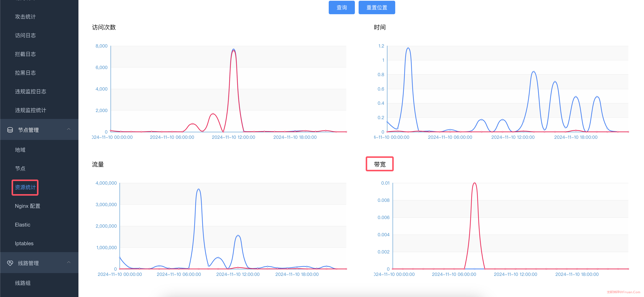Click the 带宽 chart red peak at 0.01
This screenshot has width=644, height=297.
(x=474, y=183)
